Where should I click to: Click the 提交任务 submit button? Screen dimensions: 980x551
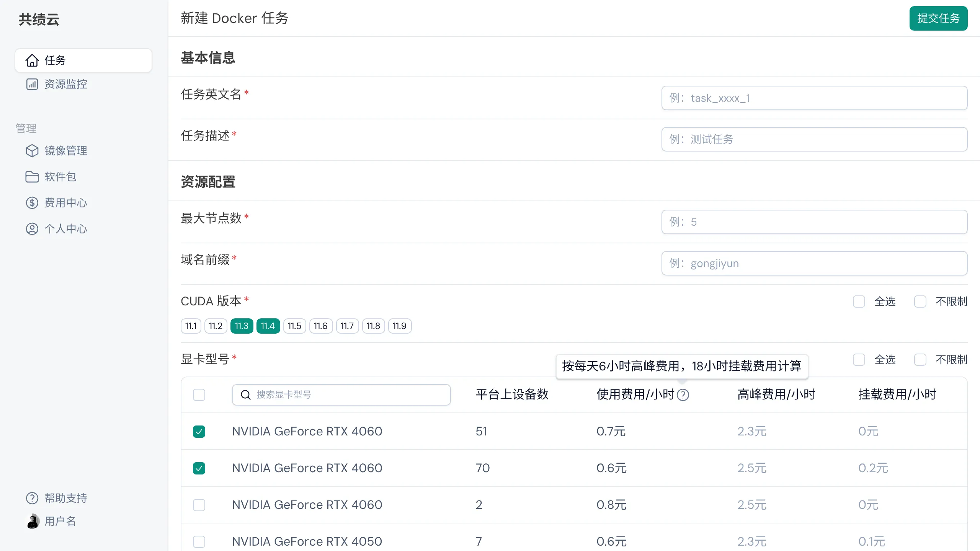tap(938, 18)
